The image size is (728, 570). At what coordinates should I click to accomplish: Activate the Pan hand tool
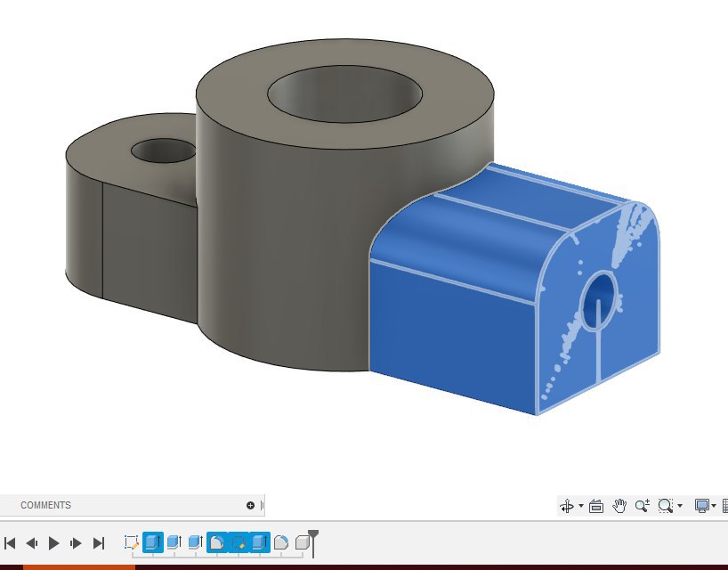[619, 505]
